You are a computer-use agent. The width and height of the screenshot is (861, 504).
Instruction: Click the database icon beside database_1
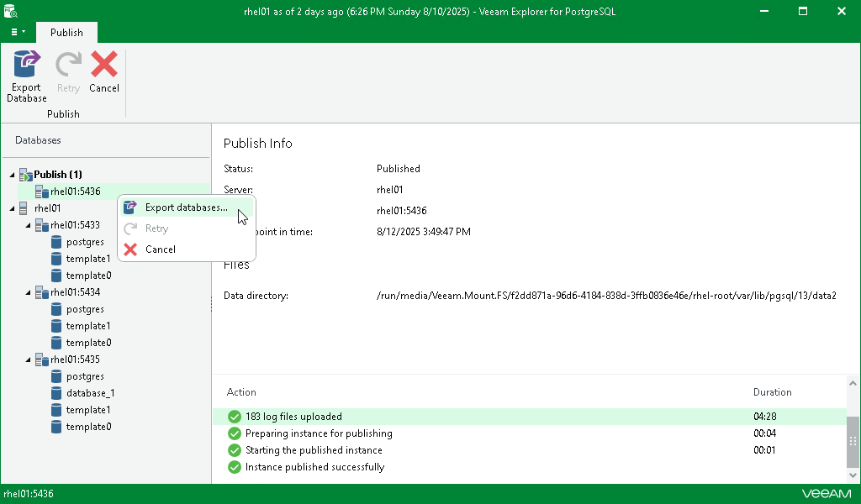[57, 393]
